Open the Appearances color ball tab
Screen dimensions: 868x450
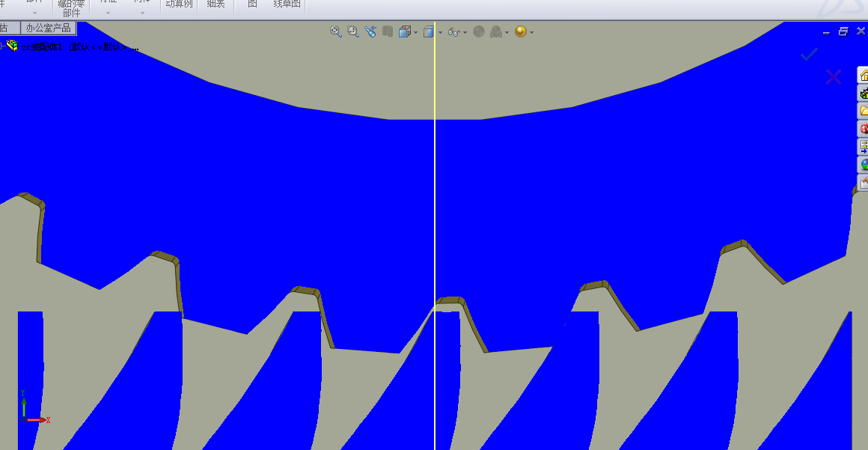click(863, 165)
